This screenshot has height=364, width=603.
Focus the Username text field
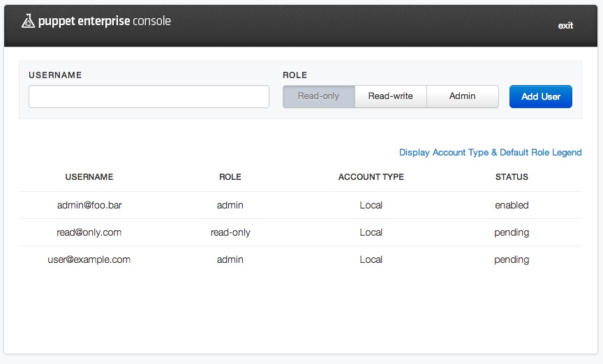coord(149,97)
